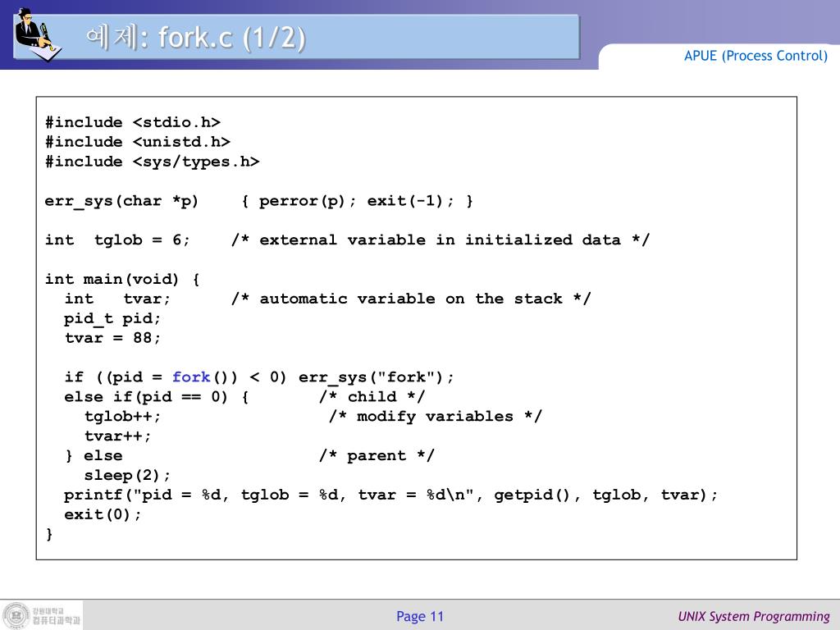
Task: Click '{ perror(p); exit(-1); }' body
Action: [x=358, y=202]
